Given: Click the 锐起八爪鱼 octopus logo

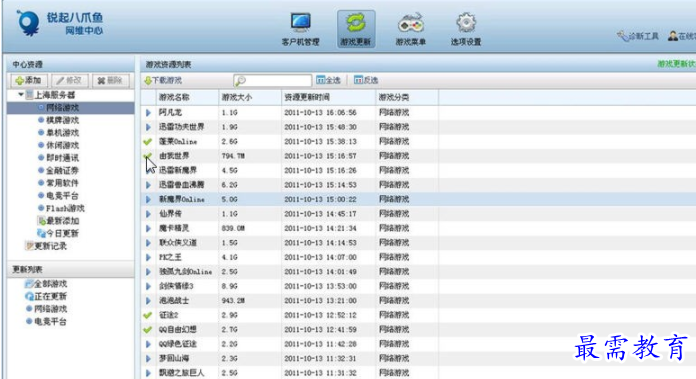Looking at the screenshot, I should pos(28,22).
